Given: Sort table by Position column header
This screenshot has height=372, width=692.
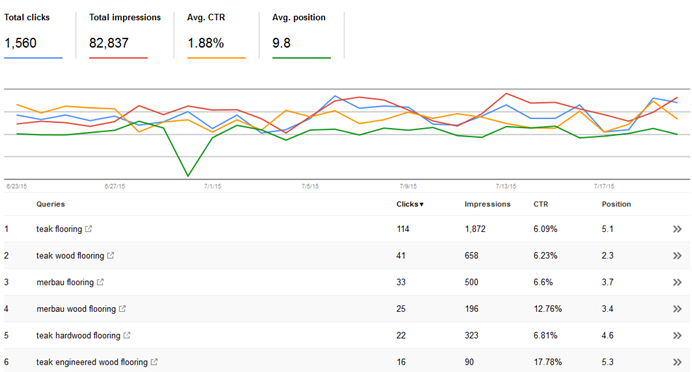Looking at the screenshot, I should pyautogui.click(x=616, y=204).
